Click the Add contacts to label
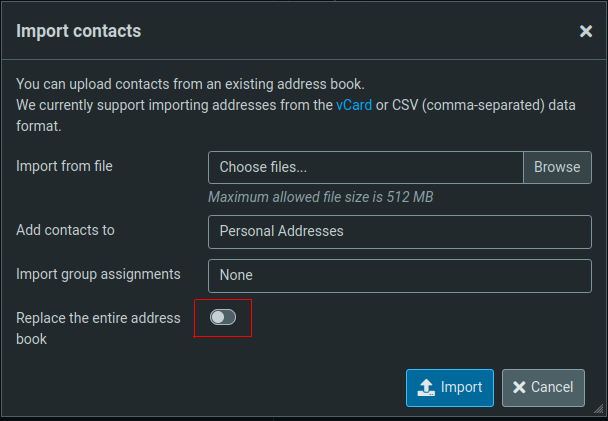This screenshot has width=608, height=421. [x=65, y=230]
